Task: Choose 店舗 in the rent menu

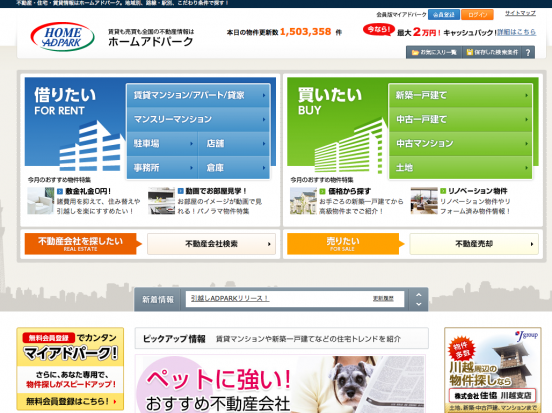Action: point(234,144)
